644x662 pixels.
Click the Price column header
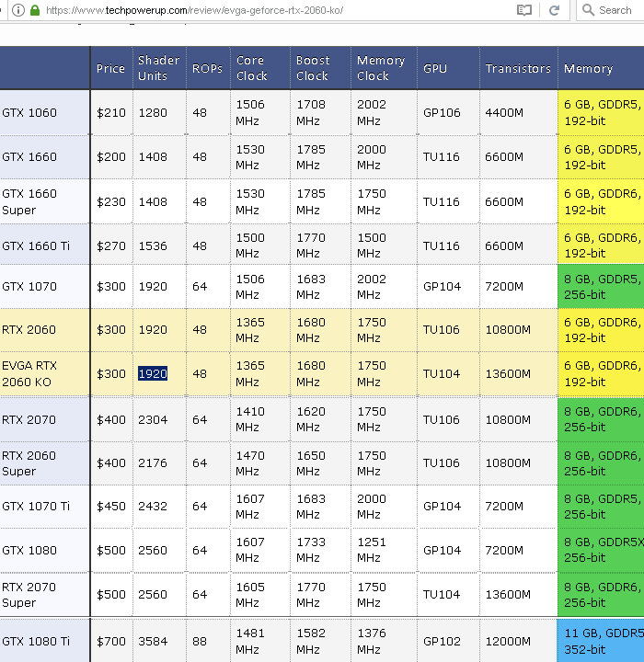110,68
